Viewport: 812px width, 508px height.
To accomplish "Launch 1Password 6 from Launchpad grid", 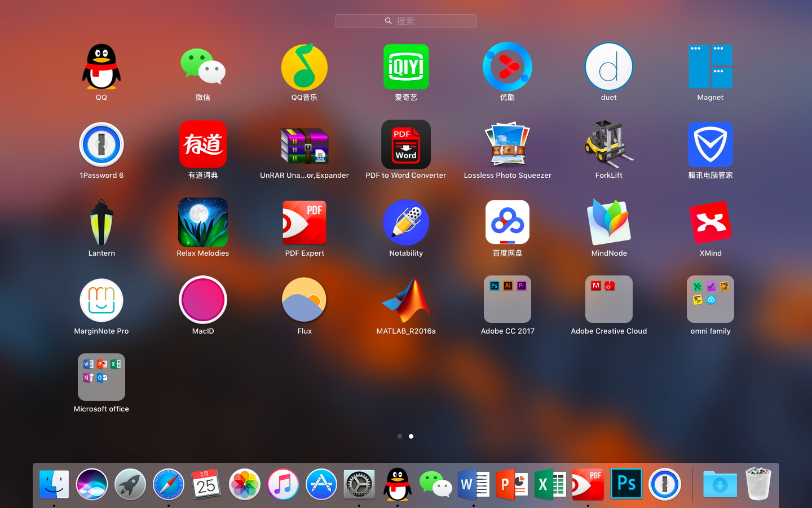I will pos(101,145).
